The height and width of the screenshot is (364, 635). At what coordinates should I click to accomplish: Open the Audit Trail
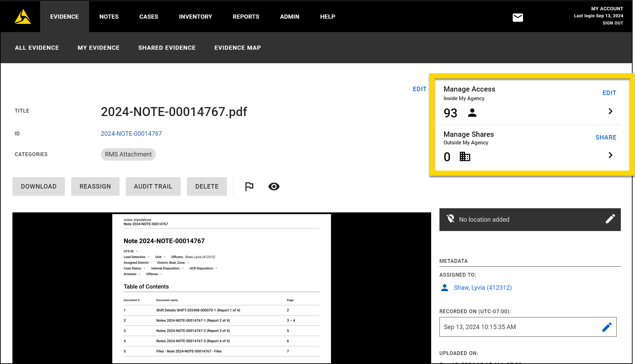[x=153, y=186]
